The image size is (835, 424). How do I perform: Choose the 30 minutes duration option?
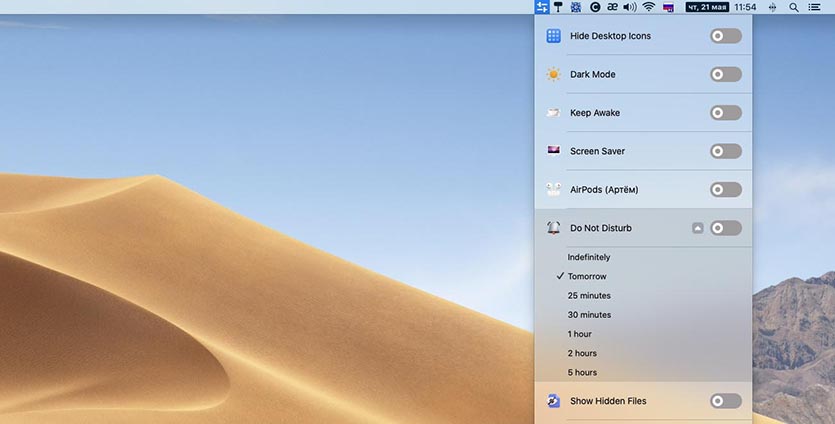pos(589,315)
